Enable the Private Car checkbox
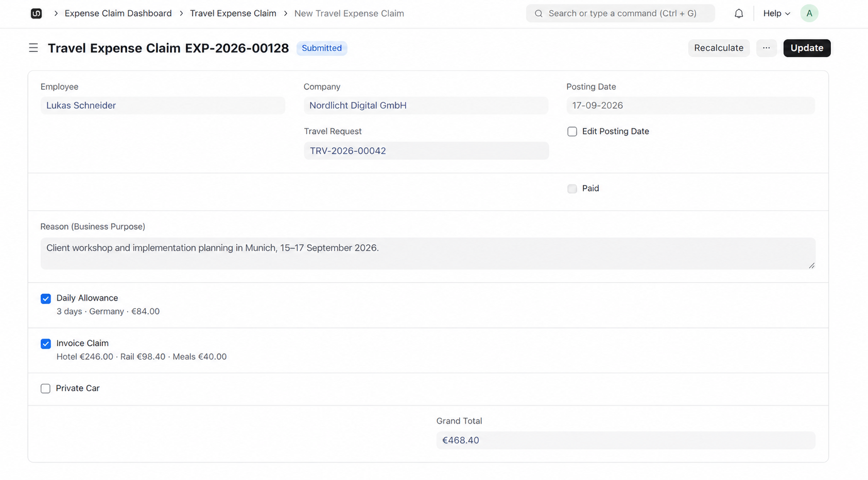 [x=46, y=388]
